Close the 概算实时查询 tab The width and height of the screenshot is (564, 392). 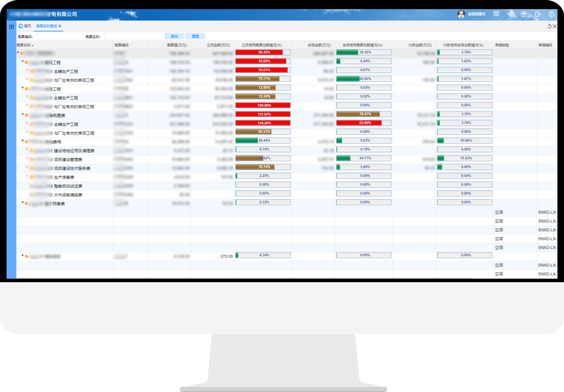[60, 26]
